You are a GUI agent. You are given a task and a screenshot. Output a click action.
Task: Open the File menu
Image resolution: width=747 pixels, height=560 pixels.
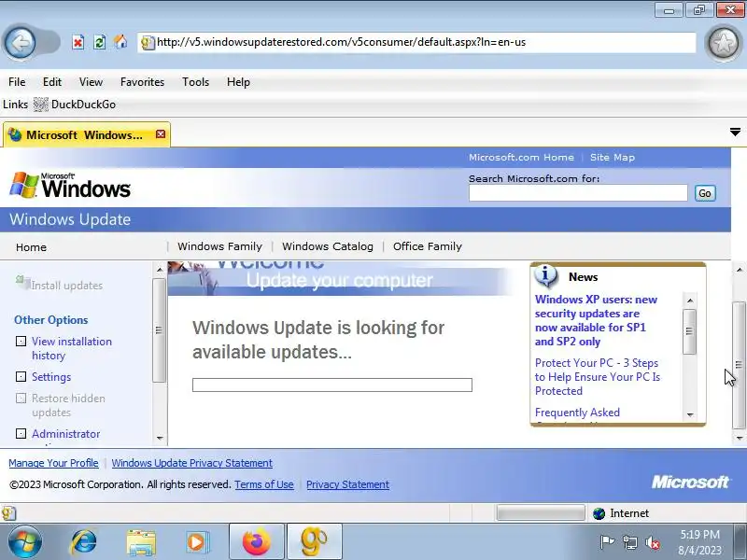click(x=17, y=82)
